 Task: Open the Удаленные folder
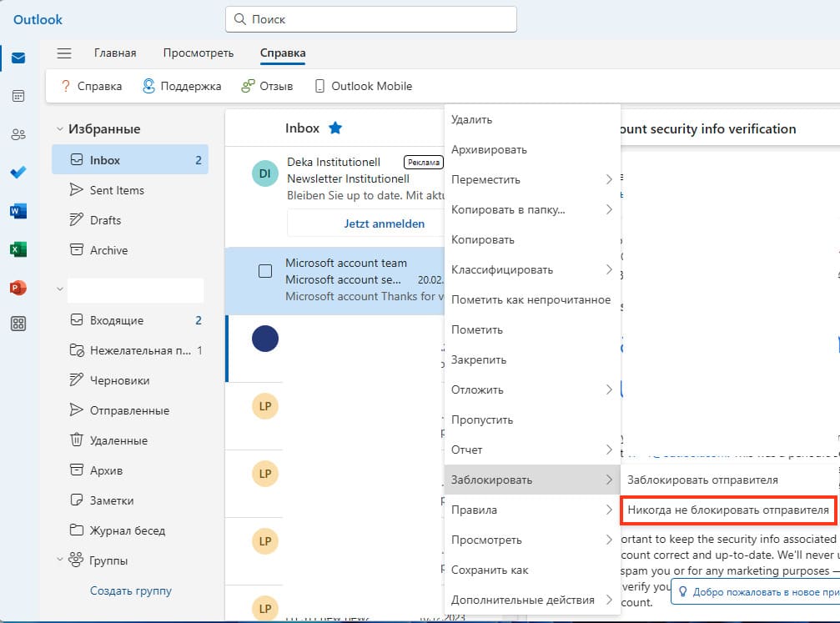130,440
